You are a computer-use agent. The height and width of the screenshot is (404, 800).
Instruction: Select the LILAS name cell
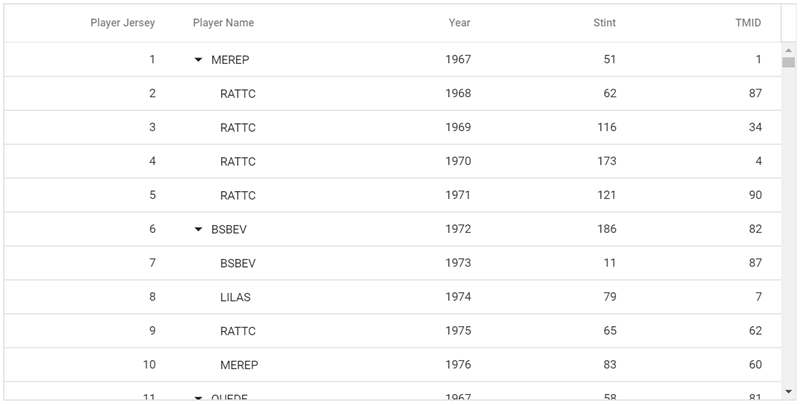(235, 297)
